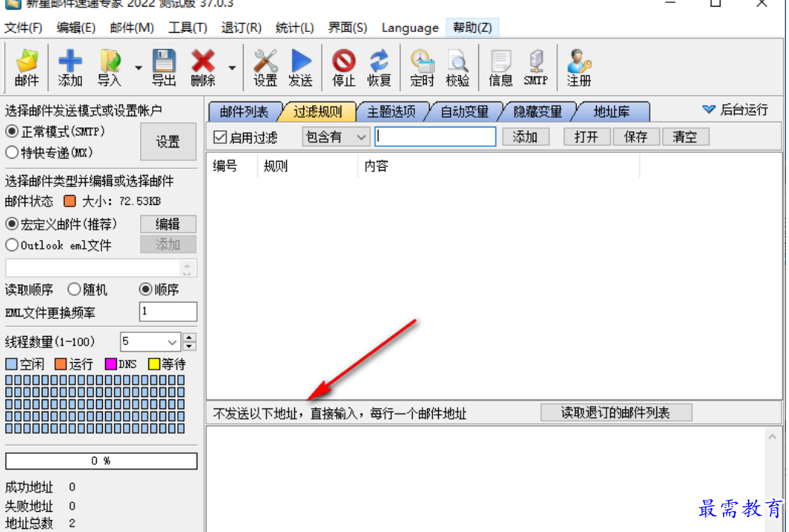Click the thread count spinner down arrow
789x532 pixels.
(189, 346)
